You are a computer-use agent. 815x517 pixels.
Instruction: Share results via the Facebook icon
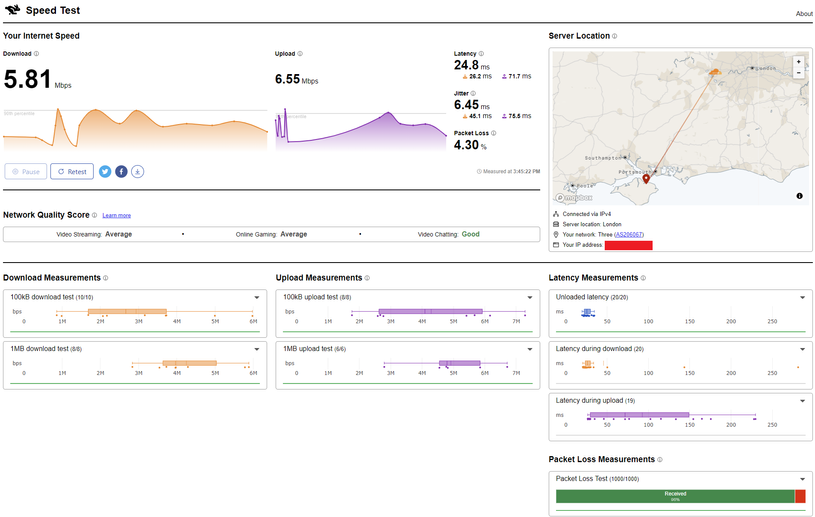[121, 171]
